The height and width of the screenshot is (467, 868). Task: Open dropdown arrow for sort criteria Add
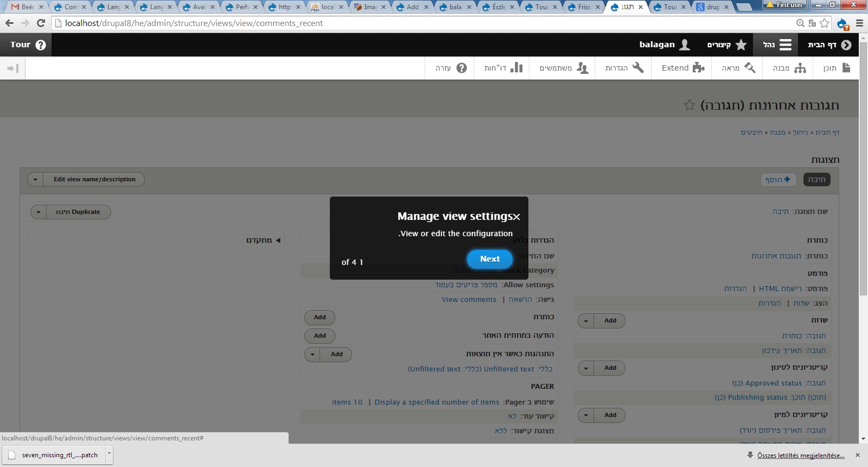(x=586, y=415)
